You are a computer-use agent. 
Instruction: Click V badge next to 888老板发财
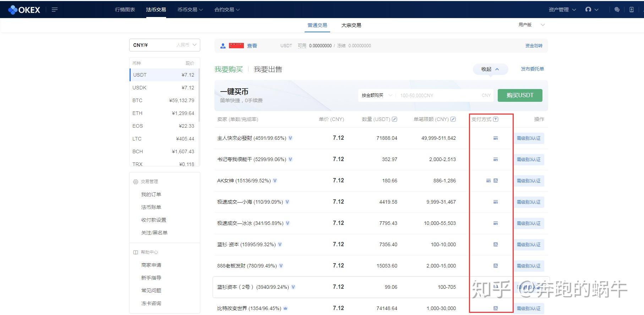point(281,266)
